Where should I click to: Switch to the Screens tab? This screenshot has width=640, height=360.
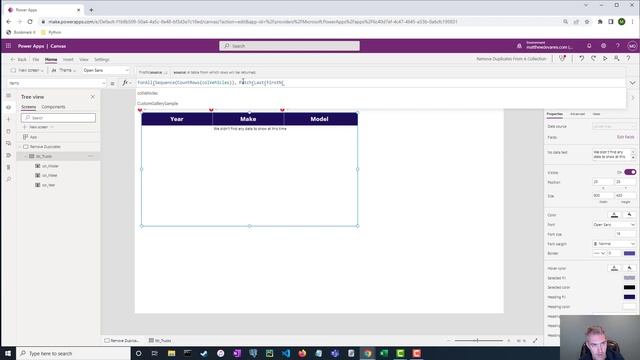pyautogui.click(x=29, y=107)
